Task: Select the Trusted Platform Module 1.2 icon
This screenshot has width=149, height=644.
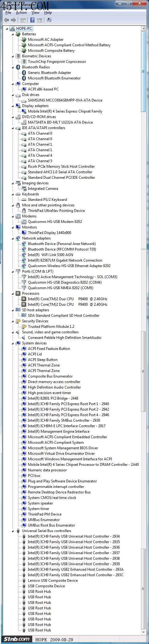Action: (x=24, y=327)
